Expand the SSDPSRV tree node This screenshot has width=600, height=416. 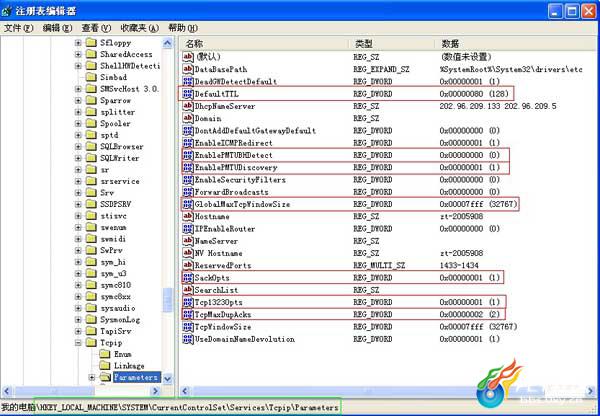78,204
